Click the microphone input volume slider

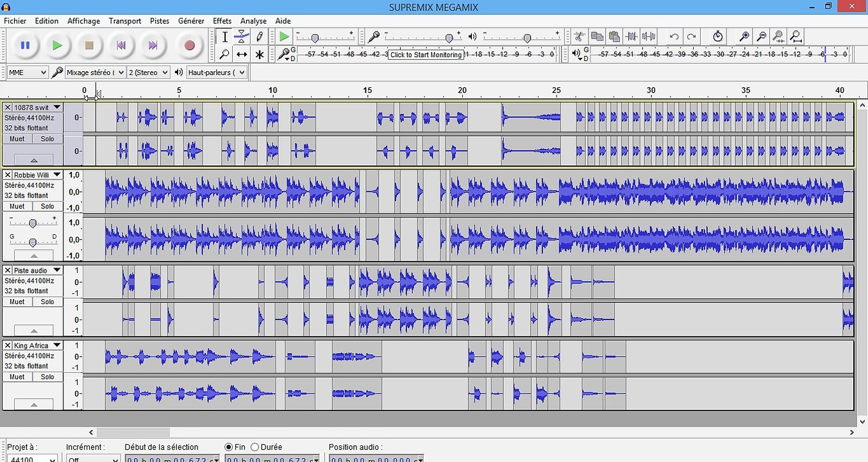[422, 37]
